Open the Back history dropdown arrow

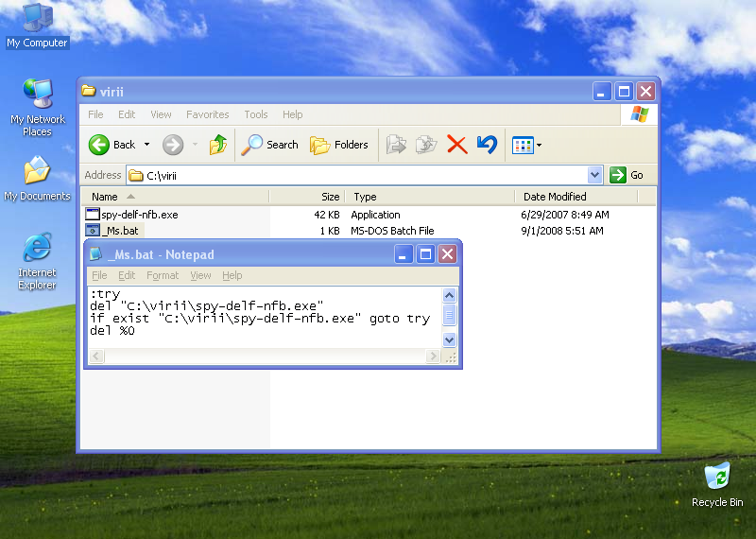pos(147,145)
